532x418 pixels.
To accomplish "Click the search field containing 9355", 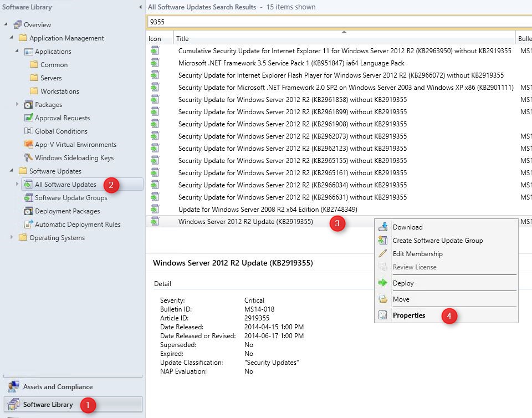I will (339, 22).
